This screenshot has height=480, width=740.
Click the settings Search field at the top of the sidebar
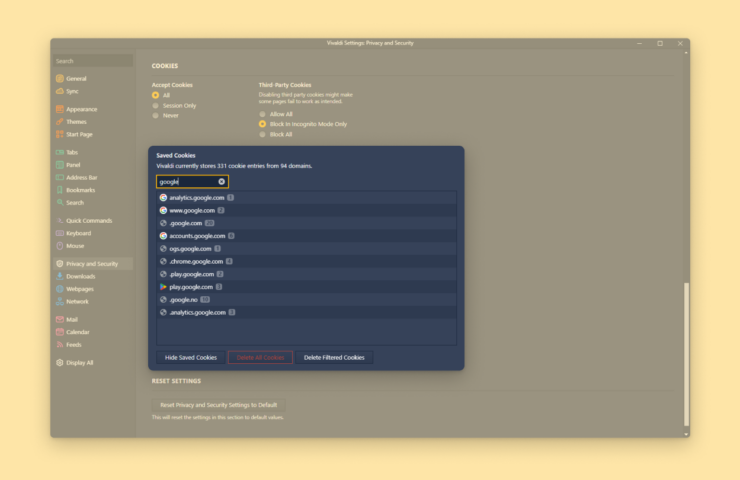click(x=93, y=61)
